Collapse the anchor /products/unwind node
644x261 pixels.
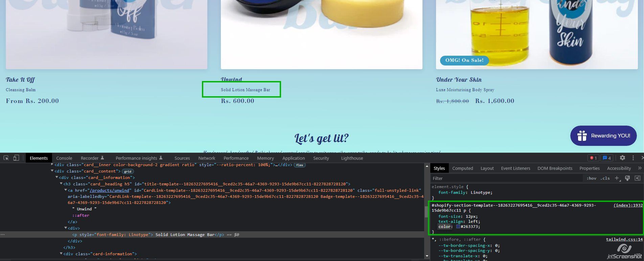[66, 190]
